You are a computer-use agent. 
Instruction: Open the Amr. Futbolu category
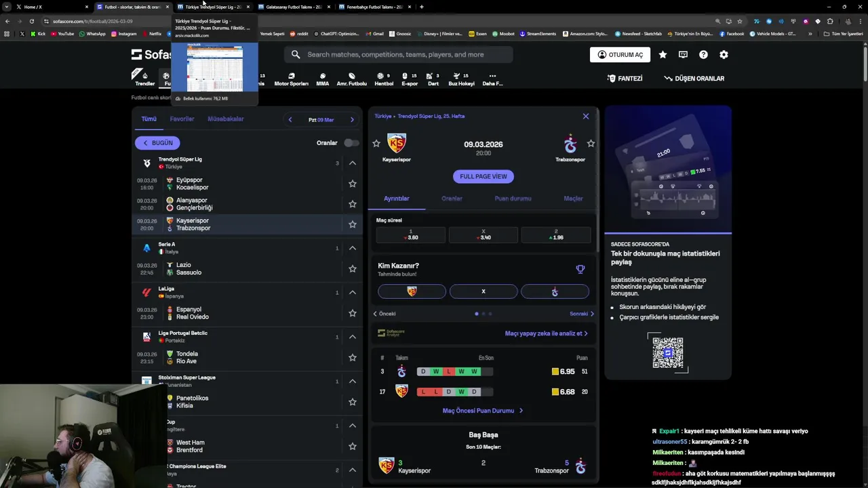[351, 79]
